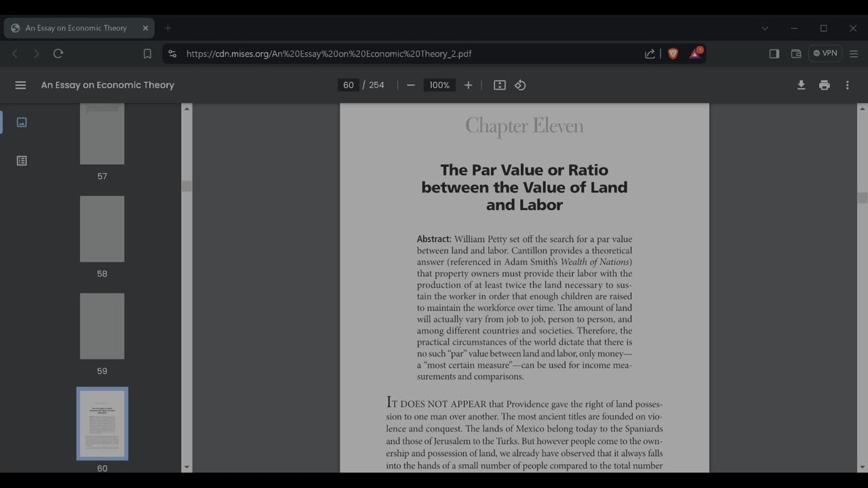Click the thumbnail panel scrollbar handle
Screen dimensions: 868x488
pyautogui.click(x=186, y=186)
